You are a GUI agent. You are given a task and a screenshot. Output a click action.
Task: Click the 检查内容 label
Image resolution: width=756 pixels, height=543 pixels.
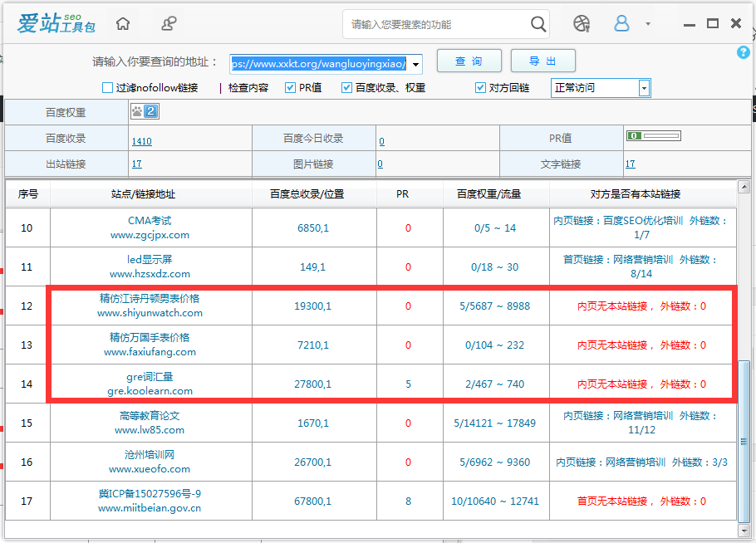click(248, 88)
